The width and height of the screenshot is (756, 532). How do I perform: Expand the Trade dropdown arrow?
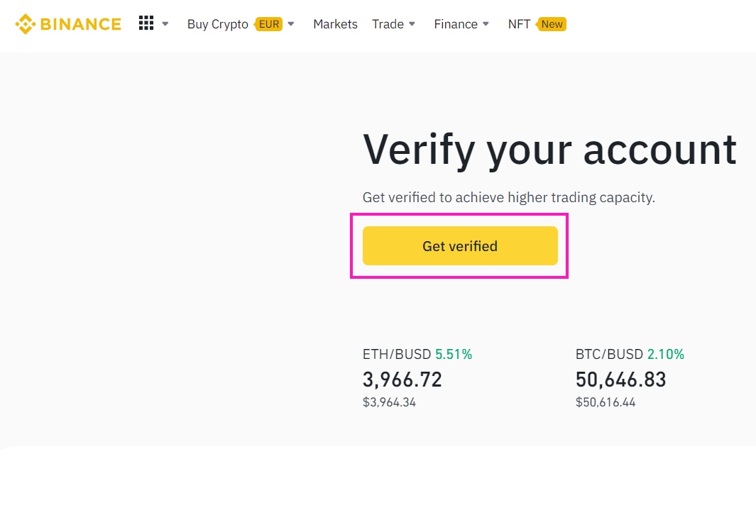[412, 24]
